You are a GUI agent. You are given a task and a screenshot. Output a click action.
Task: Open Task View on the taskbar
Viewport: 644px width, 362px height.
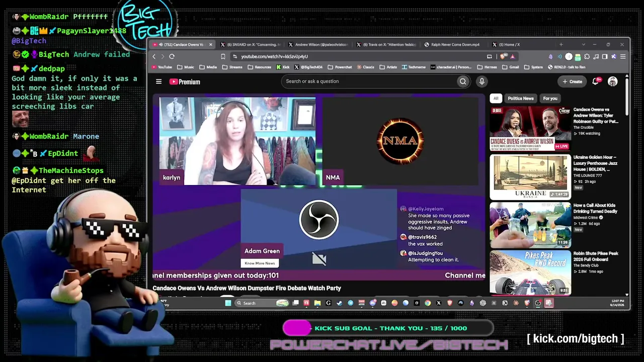point(296,303)
